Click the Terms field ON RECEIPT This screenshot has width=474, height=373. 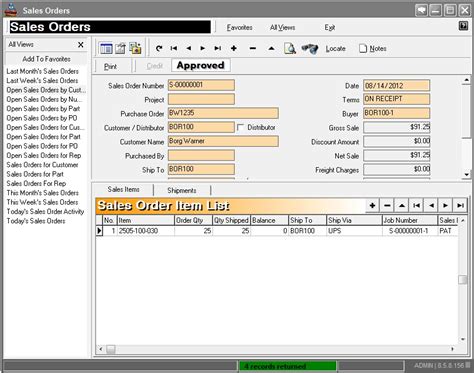pos(397,99)
